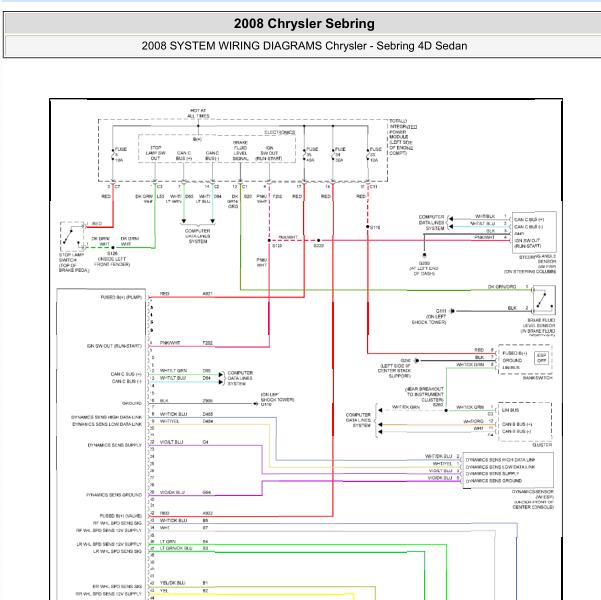Image resolution: width=601 pixels, height=600 pixels.
Task: Click the 'S202' splice label
Action: pyautogui.click(x=319, y=246)
